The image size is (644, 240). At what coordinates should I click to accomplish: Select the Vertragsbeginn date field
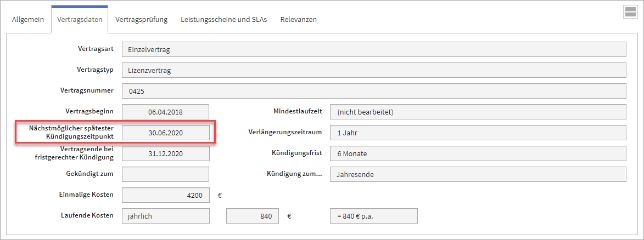(x=165, y=112)
